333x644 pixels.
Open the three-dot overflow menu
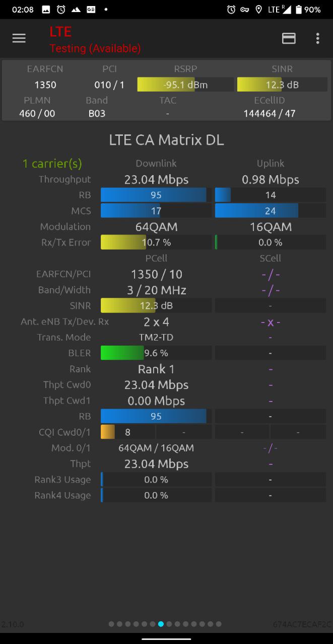pos(317,38)
